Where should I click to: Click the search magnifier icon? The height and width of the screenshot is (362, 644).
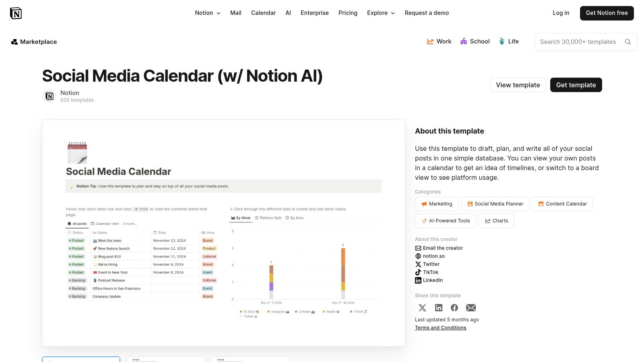pyautogui.click(x=628, y=41)
